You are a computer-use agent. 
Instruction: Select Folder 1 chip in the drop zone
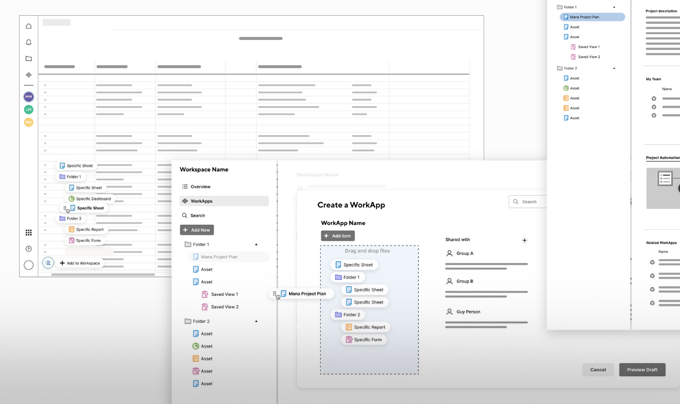pyautogui.click(x=348, y=277)
